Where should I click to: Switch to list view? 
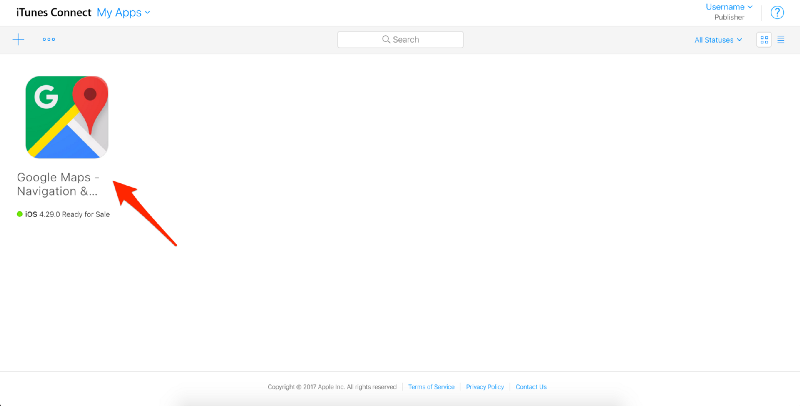[781, 40]
